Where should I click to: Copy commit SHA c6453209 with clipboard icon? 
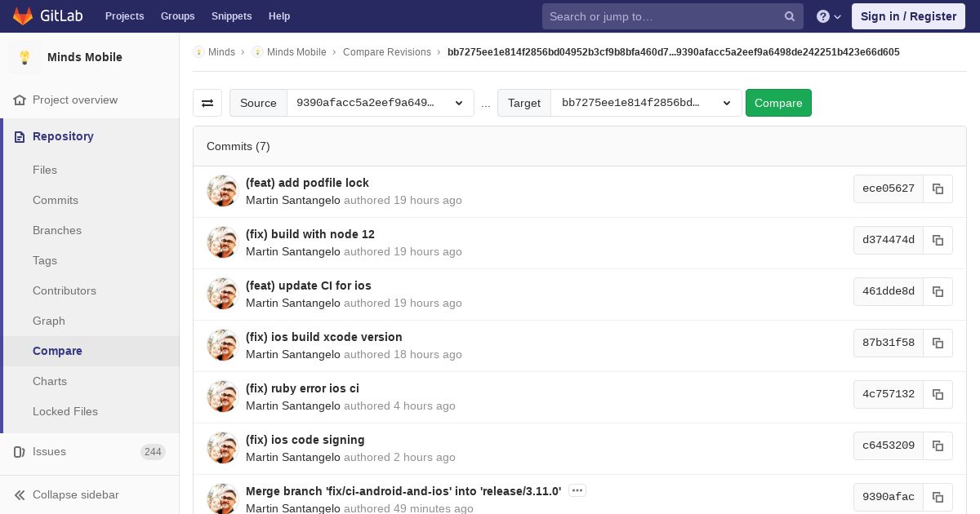[x=938, y=445]
